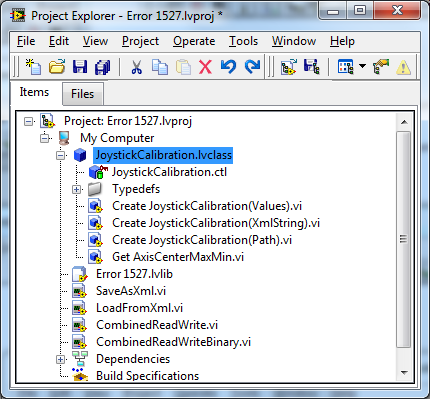The image size is (430, 399).
Task: Expand the Typedefs folder
Action: click(x=77, y=189)
